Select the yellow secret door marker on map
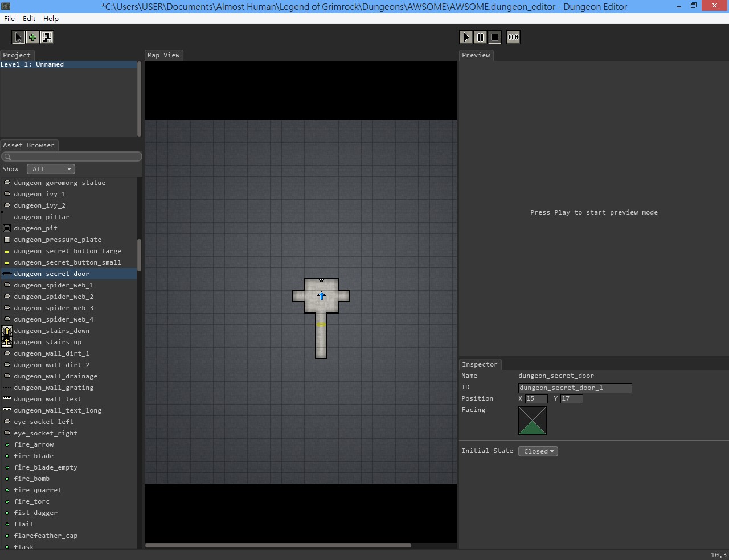The image size is (729, 560). tap(321, 324)
